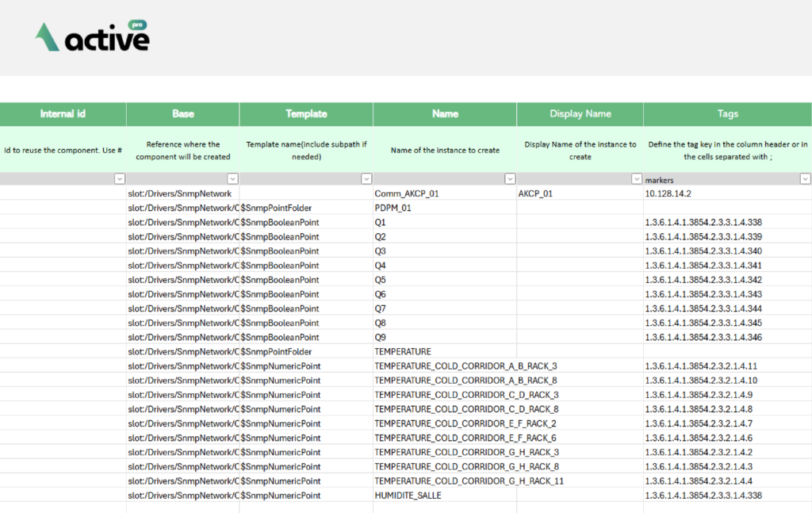Click the Active Pro logo
The height and width of the screenshot is (513, 812).
pos(92,36)
